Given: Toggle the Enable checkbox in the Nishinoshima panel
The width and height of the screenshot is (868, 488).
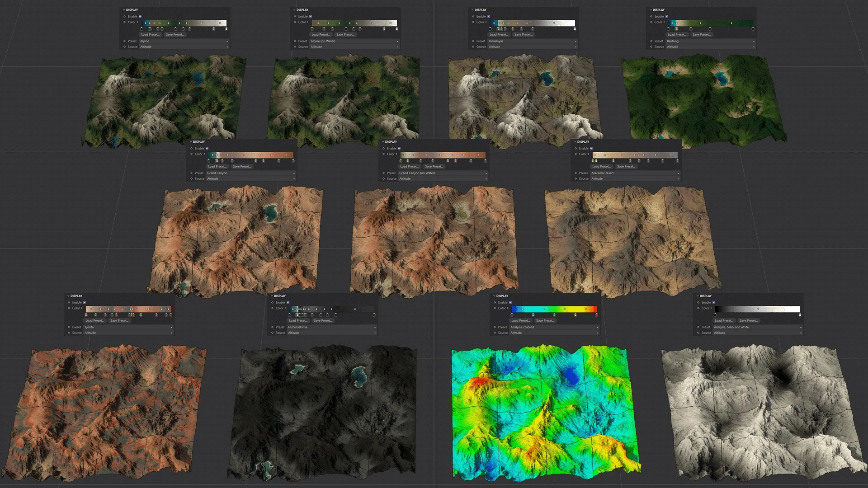Looking at the screenshot, I should point(288,302).
